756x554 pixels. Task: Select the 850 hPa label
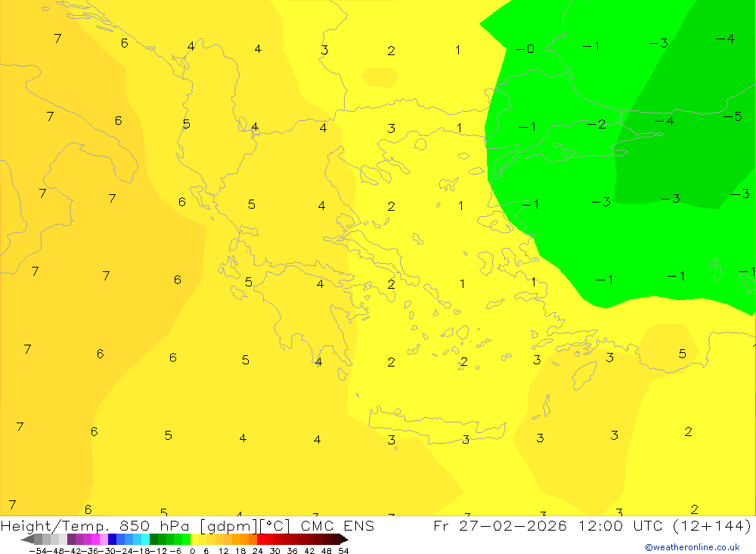coord(155,526)
